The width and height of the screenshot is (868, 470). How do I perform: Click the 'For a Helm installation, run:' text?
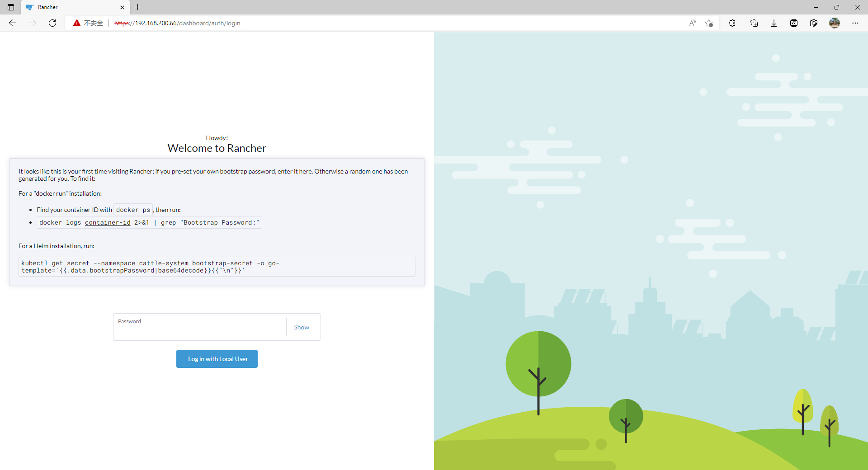57,246
